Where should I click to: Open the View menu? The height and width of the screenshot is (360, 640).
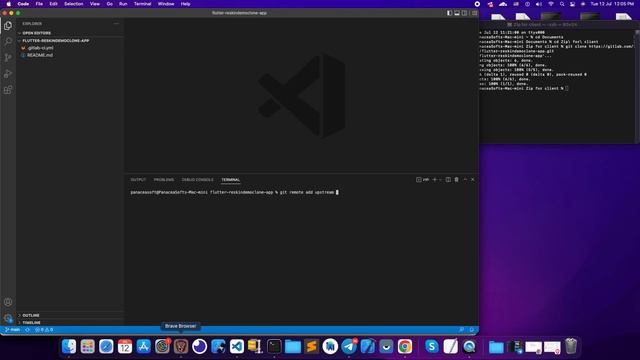pos(95,4)
